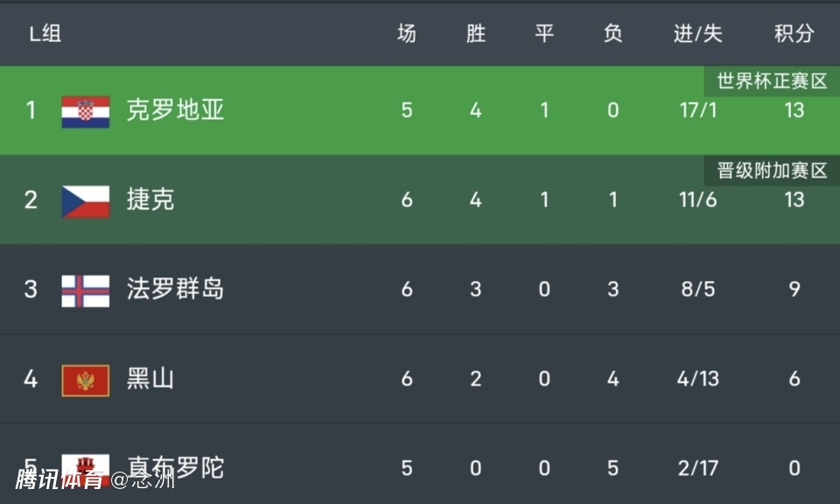The image size is (840, 504).
Task: Select the 黑山 team name
Action: click(150, 380)
